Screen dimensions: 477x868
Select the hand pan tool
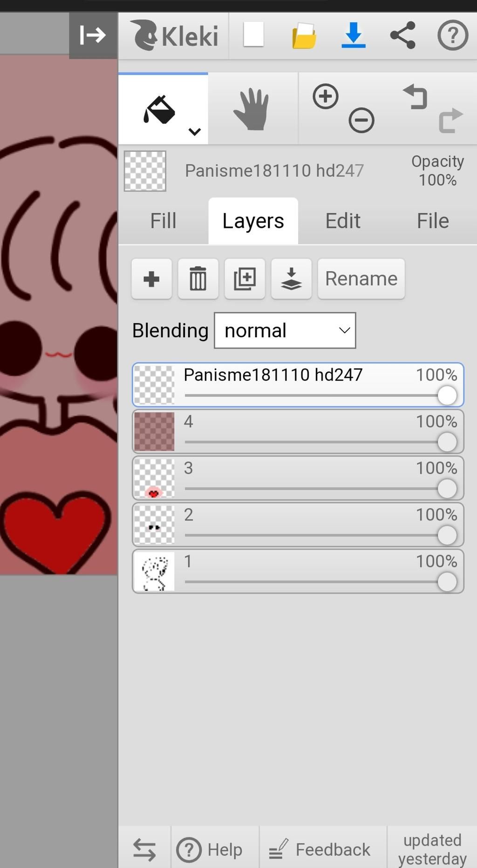(x=252, y=109)
